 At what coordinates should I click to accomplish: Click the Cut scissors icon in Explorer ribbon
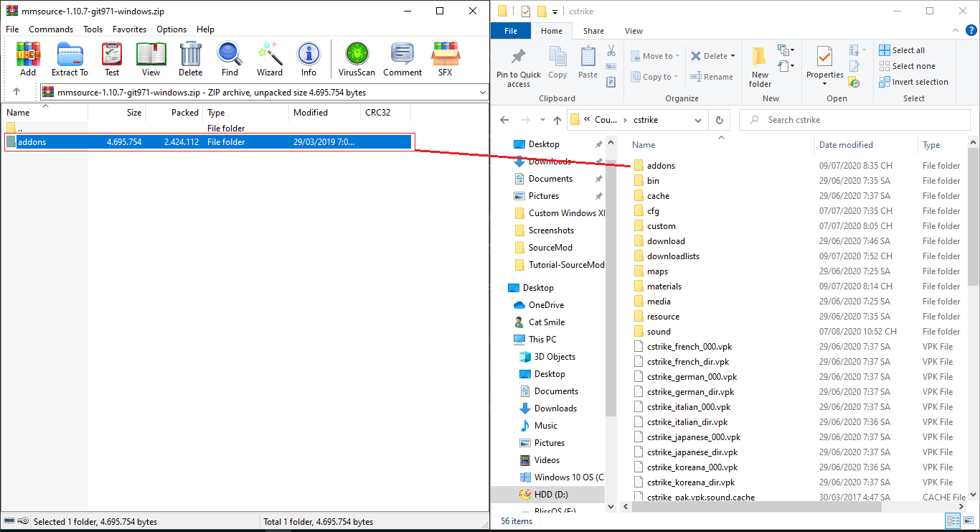tap(611, 51)
